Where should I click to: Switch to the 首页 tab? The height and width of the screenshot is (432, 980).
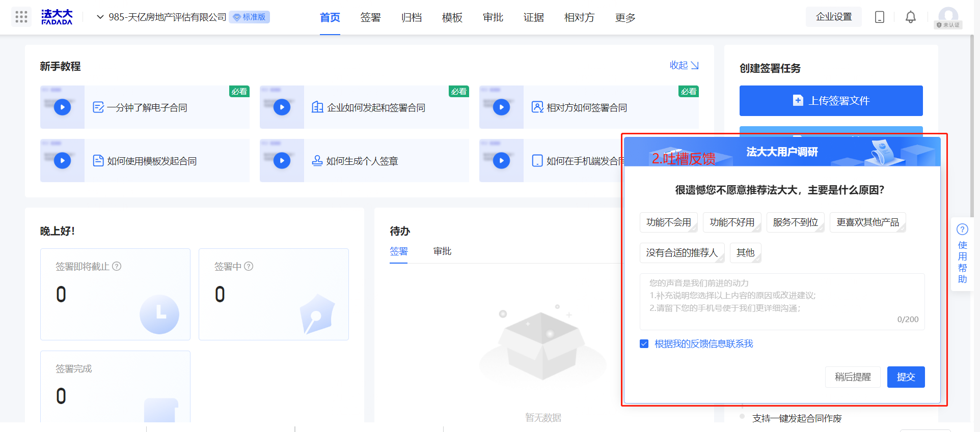330,17
